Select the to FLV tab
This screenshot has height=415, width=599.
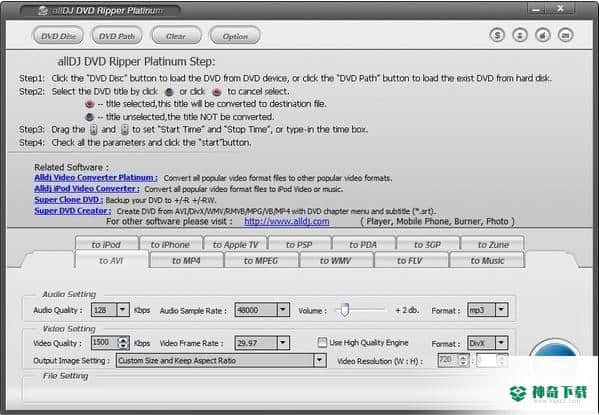410,260
